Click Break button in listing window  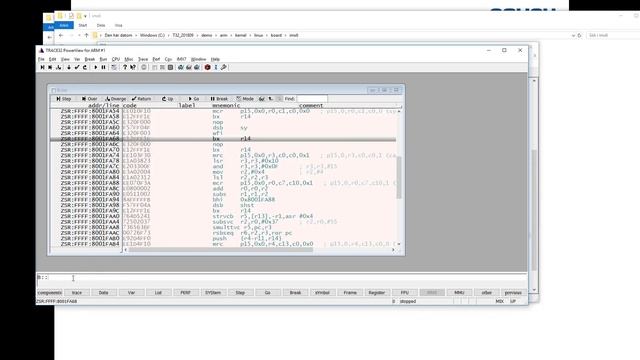(x=219, y=99)
